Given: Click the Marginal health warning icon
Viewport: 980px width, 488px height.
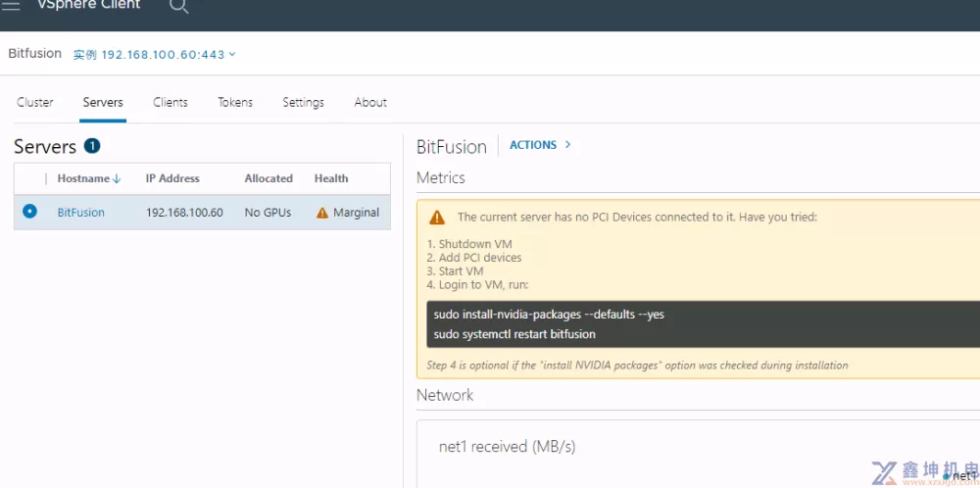Looking at the screenshot, I should [x=321, y=213].
